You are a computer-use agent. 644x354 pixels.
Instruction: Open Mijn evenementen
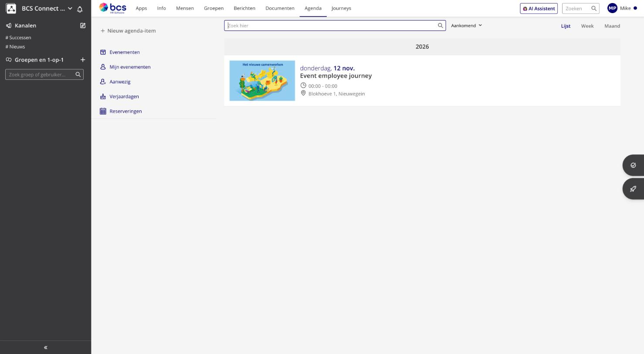130,67
